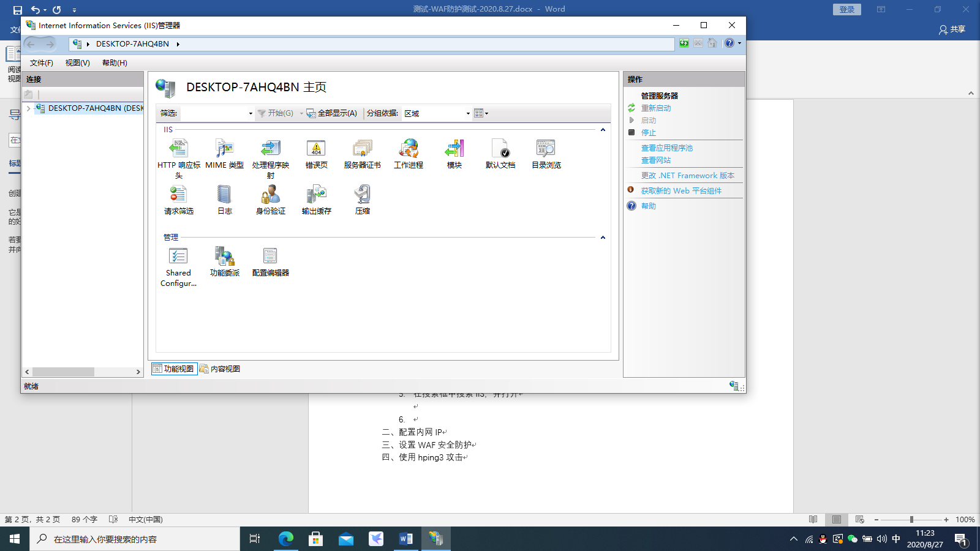The width and height of the screenshot is (980, 551).
Task: Click the Word zoom in plus button
Action: coord(946,519)
